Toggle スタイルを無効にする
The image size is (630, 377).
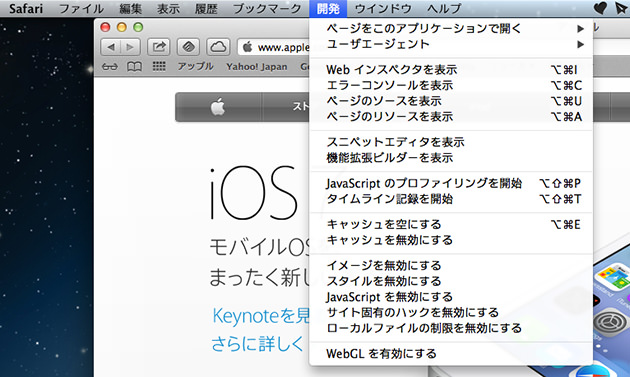(x=451, y=281)
